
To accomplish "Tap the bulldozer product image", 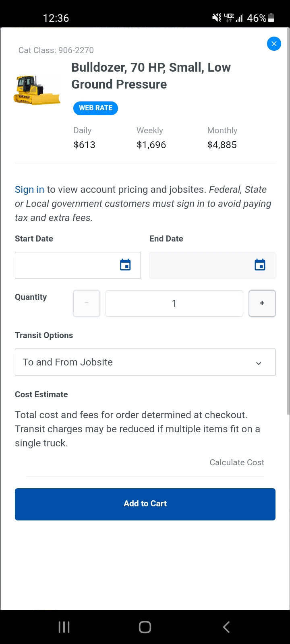I will 37,90.
